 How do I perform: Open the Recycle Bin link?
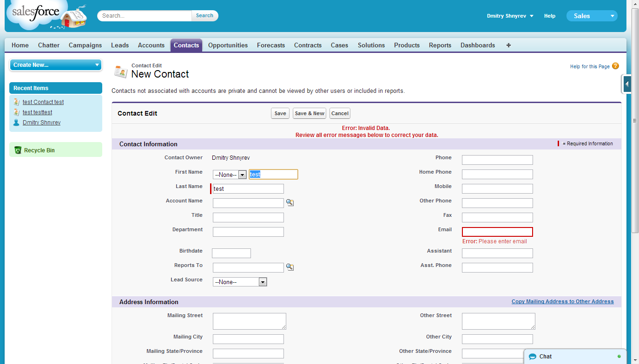point(39,150)
